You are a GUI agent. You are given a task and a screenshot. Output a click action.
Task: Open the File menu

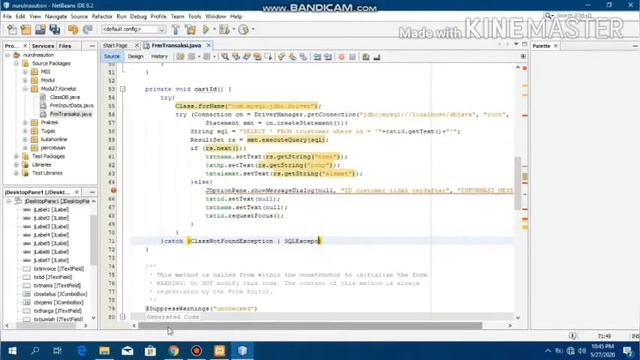[7, 16]
